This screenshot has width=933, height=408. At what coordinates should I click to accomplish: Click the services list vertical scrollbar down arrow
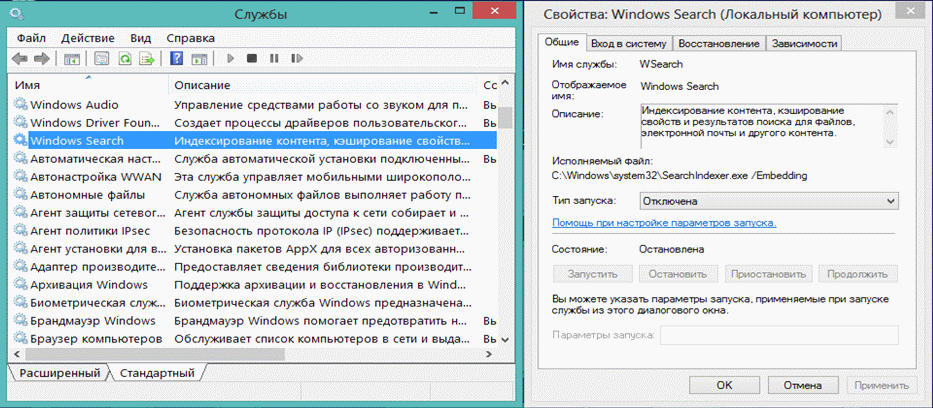click(x=505, y=339)
